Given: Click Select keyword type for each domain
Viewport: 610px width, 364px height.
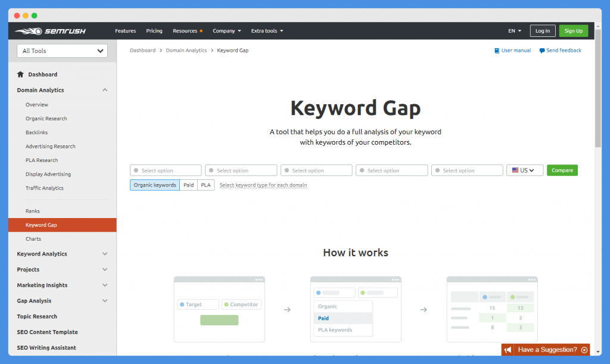Looking at the screenshot, I should (263, 185).
